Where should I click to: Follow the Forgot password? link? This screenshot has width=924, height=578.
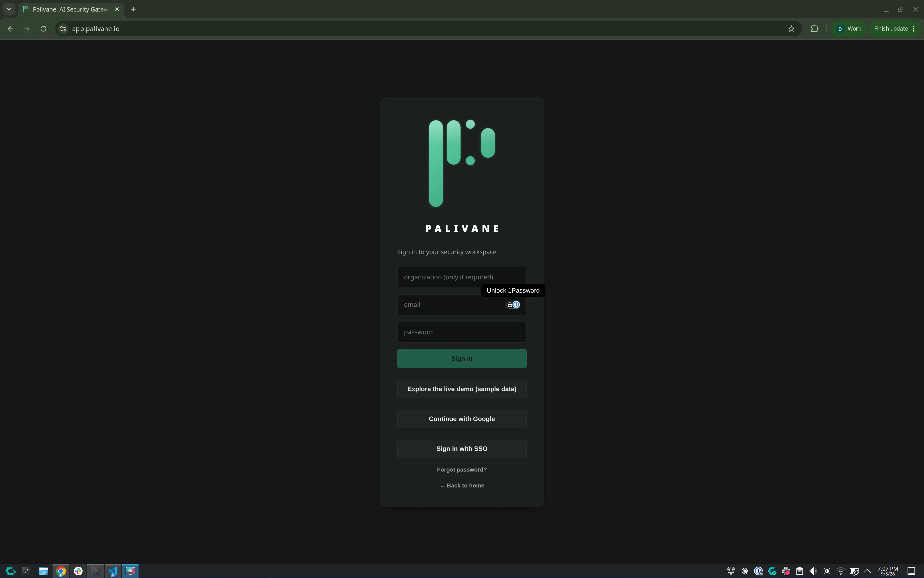coord(462,469)
